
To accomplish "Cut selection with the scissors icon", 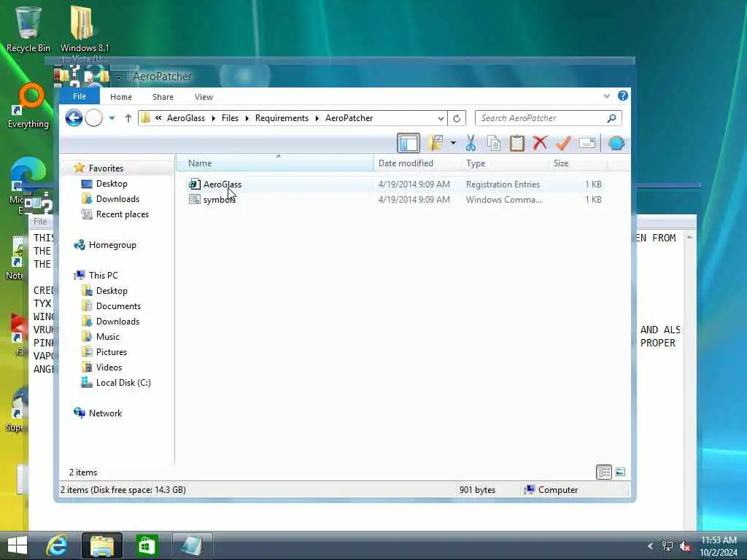I will [471, 142].
